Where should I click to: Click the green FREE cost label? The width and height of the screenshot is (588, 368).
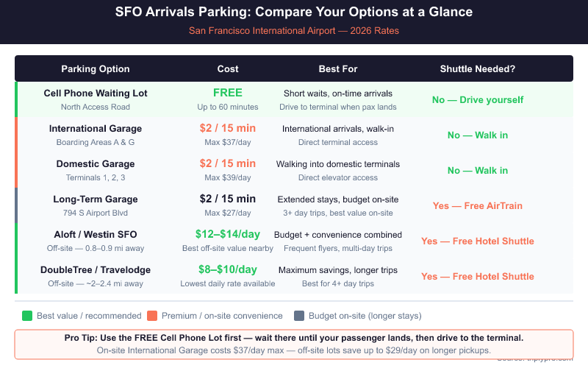point(228,93)
